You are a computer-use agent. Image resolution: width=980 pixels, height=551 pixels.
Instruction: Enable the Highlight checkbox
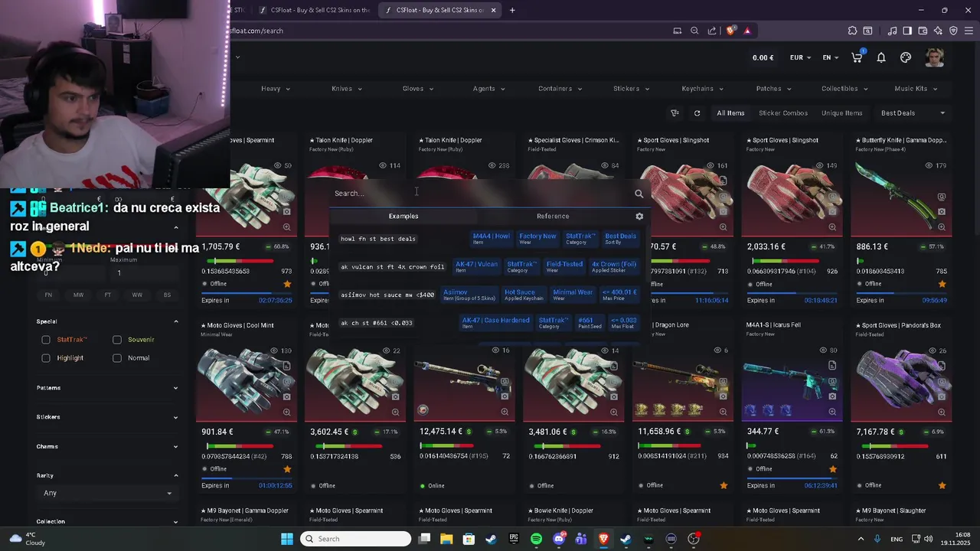pyautogui.click(x=46, y=358)
